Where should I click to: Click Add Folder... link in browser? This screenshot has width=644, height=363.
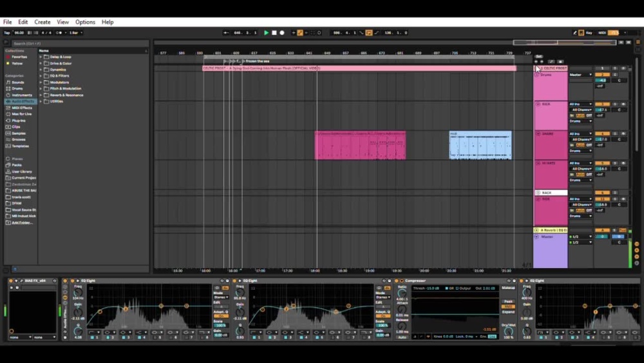[21, 223]
